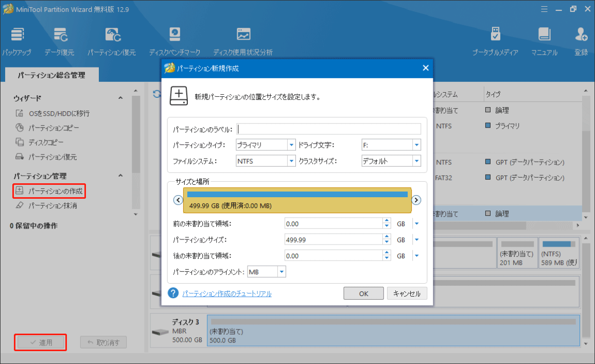Select the FAT32 GPT (データパーティション) row
Image resolution: width=595 pixels, height=364 pixels.
click(x=506, y=178)
